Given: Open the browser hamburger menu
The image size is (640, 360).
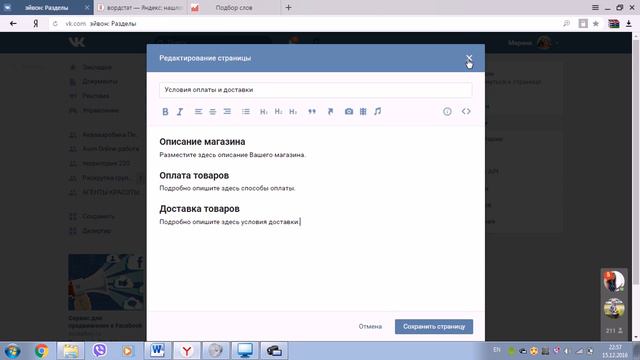Looking at the screenshot, I should point(595,8).
